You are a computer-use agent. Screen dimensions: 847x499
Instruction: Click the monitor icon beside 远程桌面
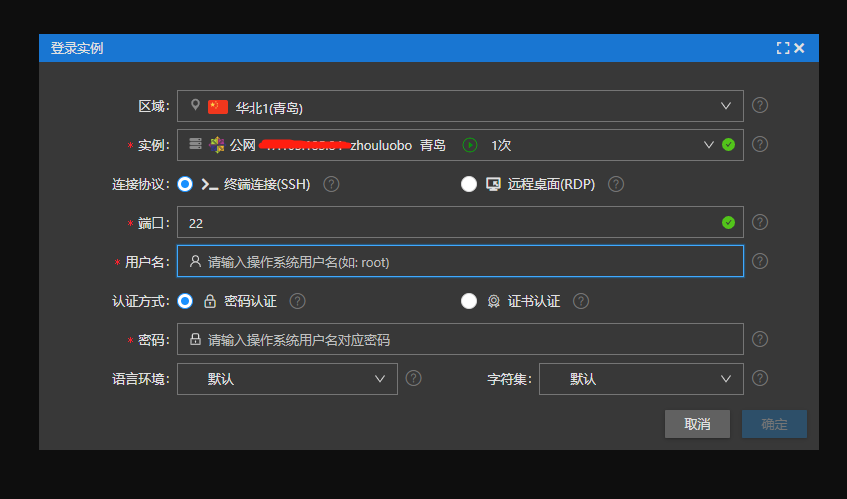pos(493,184)
